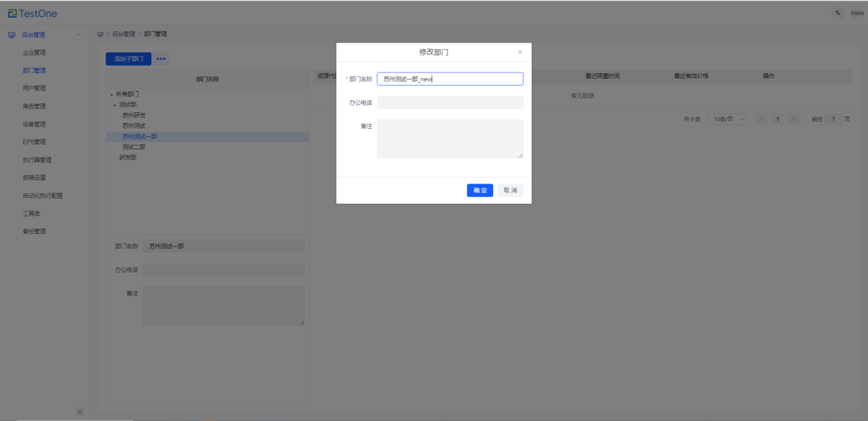This screenshot has height=421, width=868.
Task: Open 用户管理 in the sidebar
Action: pos(34,88)
